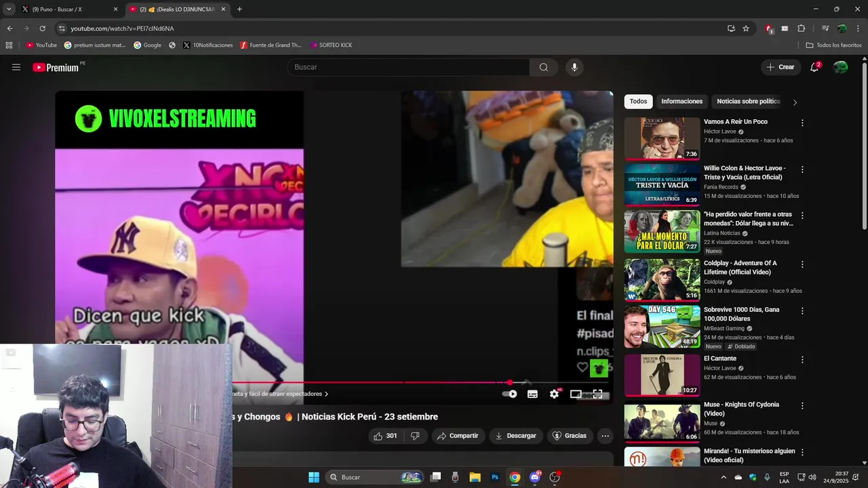Open Chrome three-dot menu

click(858, 28)
